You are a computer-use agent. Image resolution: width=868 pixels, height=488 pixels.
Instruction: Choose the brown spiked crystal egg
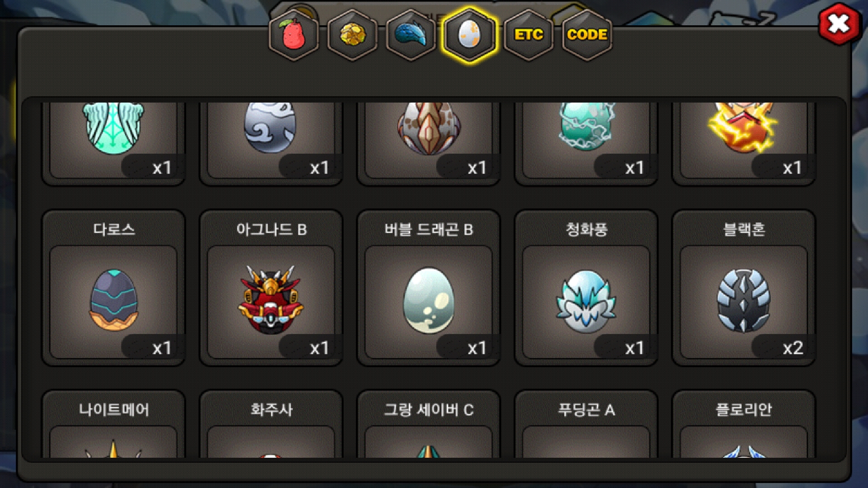coord(429,142)
